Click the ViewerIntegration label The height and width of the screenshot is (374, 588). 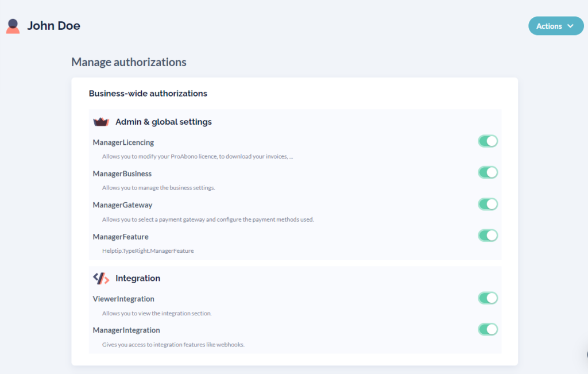123,299
